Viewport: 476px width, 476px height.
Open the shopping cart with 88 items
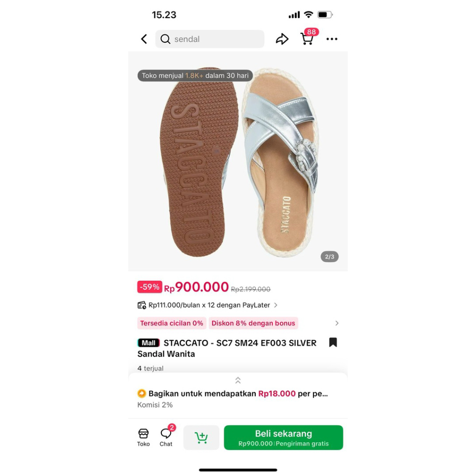click(x=307, y=39)
